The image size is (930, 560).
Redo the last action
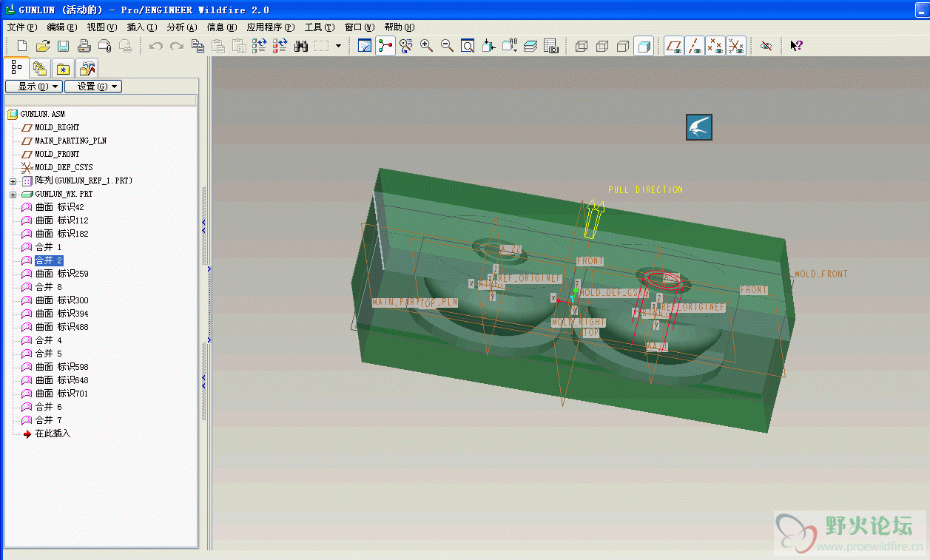(x=177, y=46)
